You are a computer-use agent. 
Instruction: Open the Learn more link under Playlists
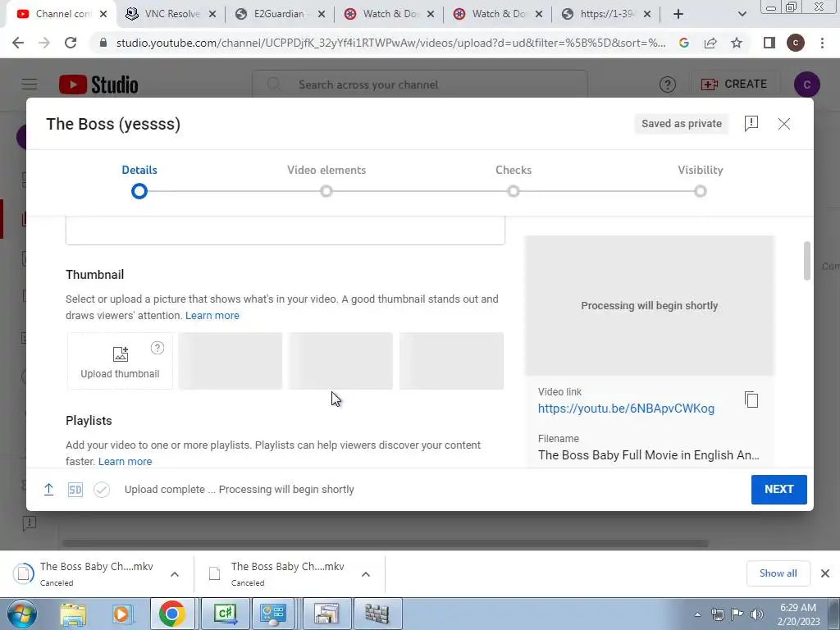pos(125,461)
